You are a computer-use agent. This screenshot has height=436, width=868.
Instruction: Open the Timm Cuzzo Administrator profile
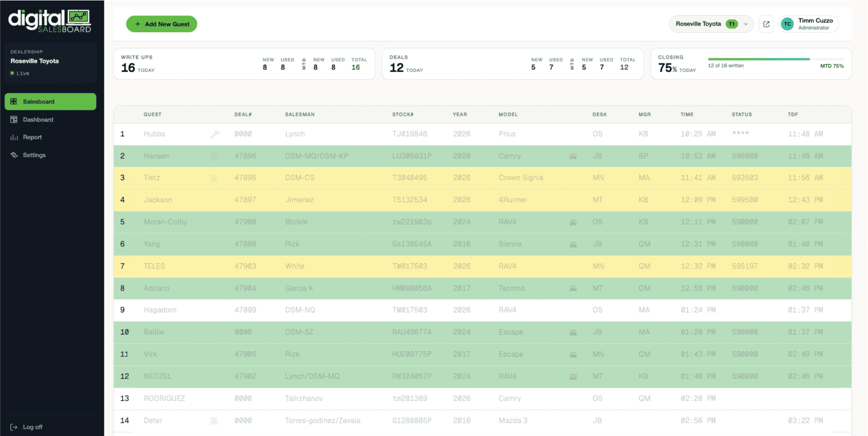click(808, 24)
